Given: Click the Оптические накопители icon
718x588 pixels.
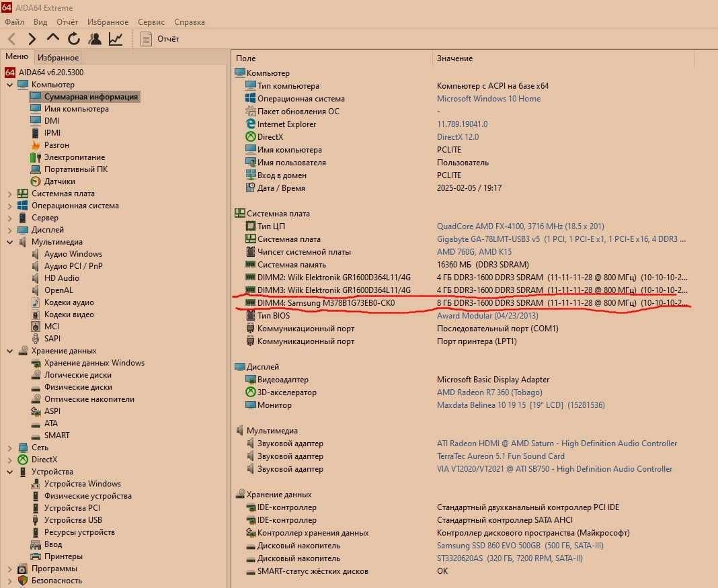Looking at the screenshot, I should point(35,399).
